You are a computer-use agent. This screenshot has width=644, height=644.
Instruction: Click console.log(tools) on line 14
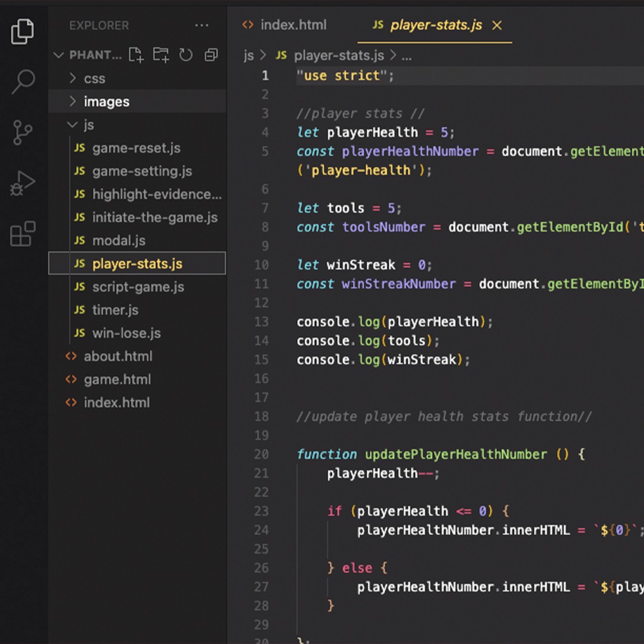point(368,340)
